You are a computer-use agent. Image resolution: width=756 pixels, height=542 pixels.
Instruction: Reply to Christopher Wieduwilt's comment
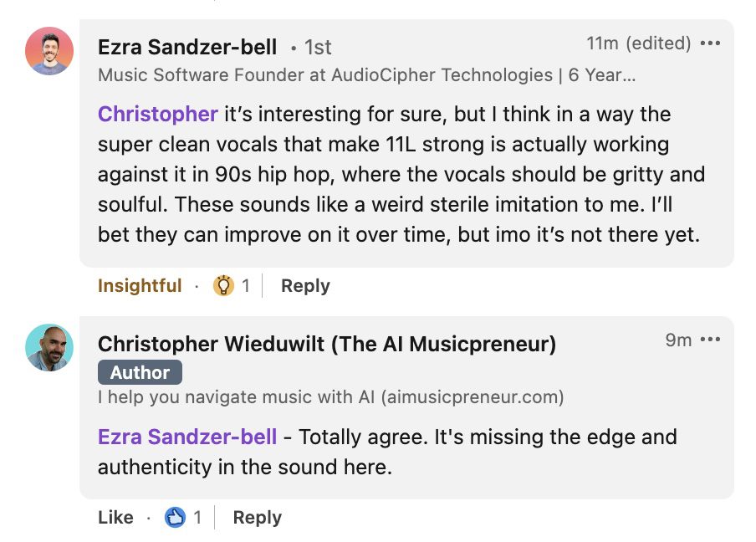coord(257,518)
